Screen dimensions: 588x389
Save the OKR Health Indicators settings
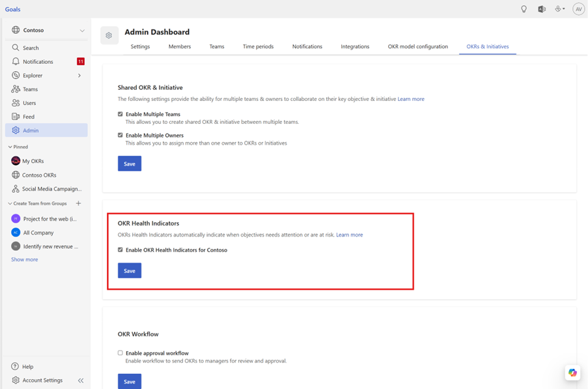point(130,270)
